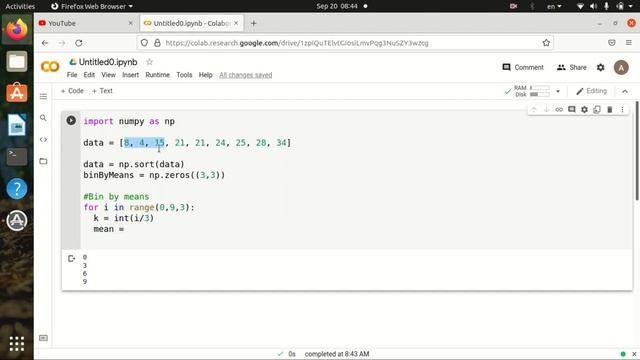Switch to the YouTube tab
Viewport: 640px width, 360px height.
tap(86, 23)
